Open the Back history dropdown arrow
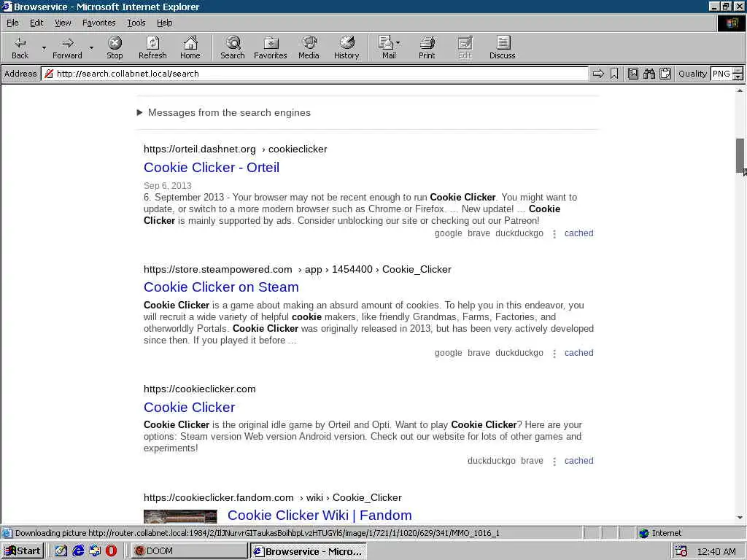The height and width of the screenshot is (560, 747). tap(44, 47)
